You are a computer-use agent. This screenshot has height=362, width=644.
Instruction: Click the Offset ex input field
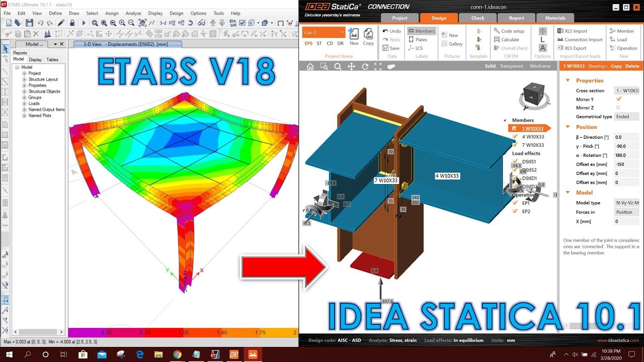coord(625,164)
